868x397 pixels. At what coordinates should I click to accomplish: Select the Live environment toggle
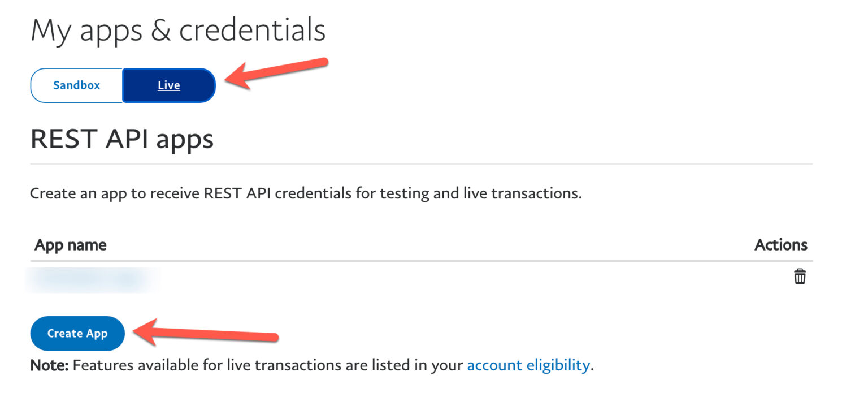tap(168, 85)
